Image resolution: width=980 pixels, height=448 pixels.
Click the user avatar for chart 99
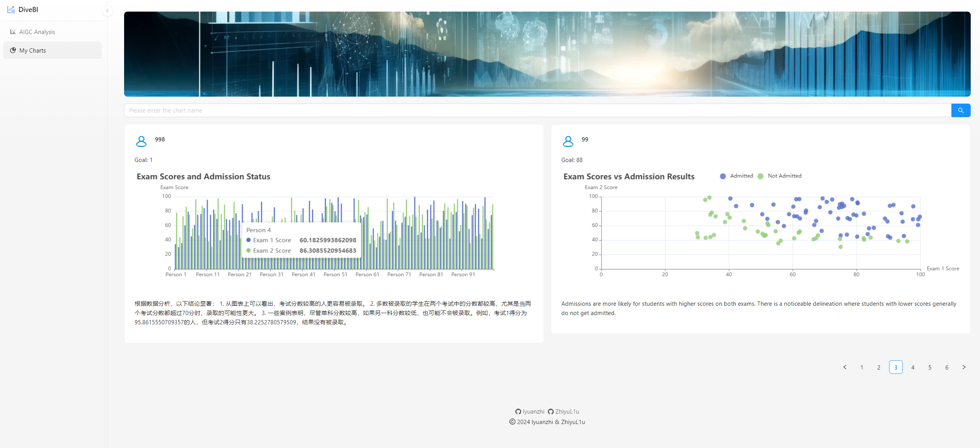pyautogui.click(x=568, y=141)
